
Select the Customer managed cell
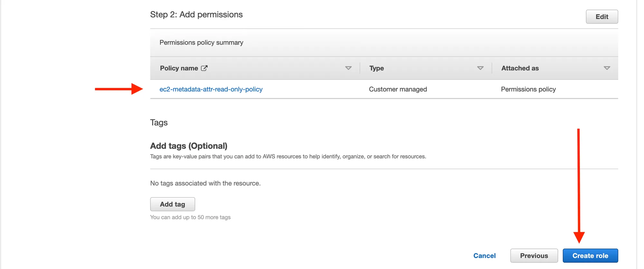click(x=398, y=89)
